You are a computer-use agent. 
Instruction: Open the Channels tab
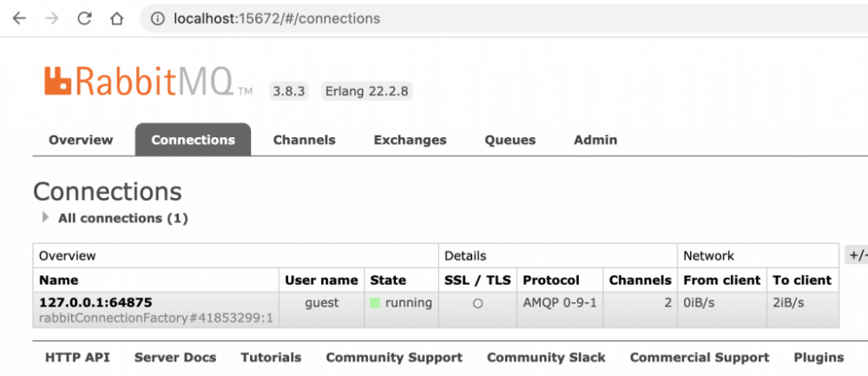coord(304,140)
